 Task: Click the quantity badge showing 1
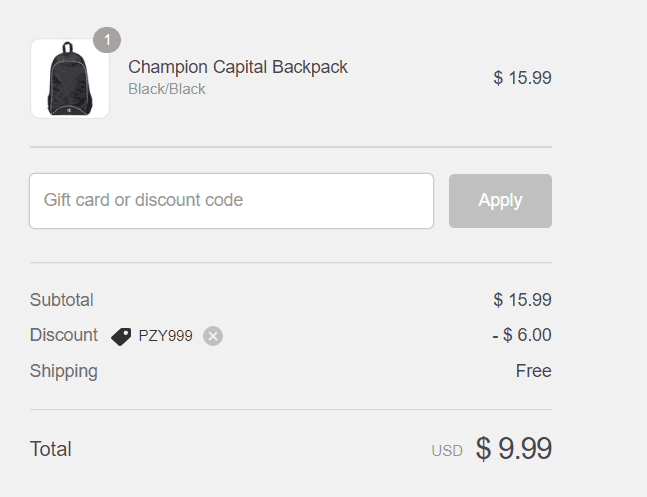[x=107, y=40]
